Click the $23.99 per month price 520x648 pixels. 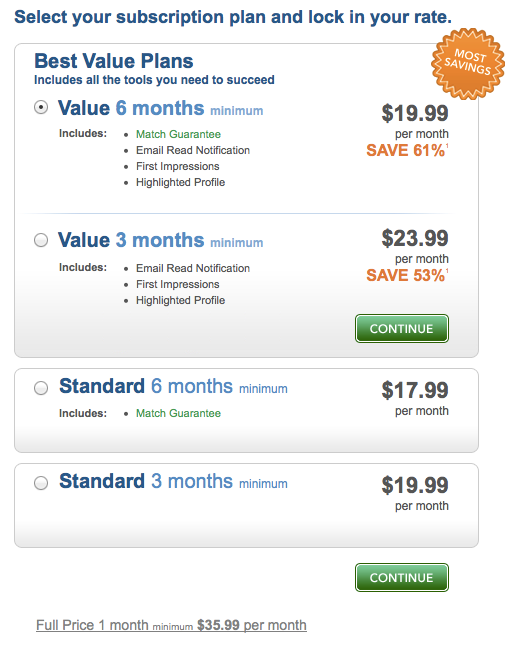tap(415, 247)
